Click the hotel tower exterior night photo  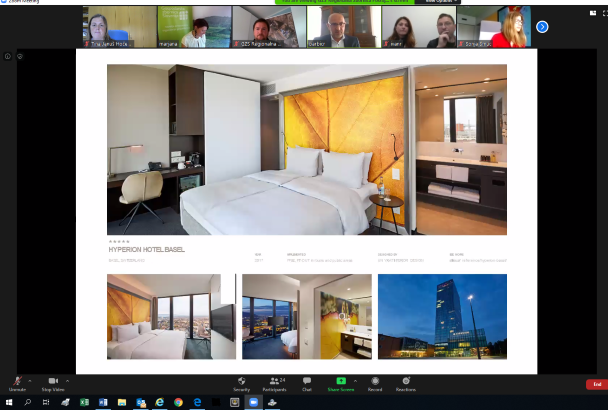(442, 317)
